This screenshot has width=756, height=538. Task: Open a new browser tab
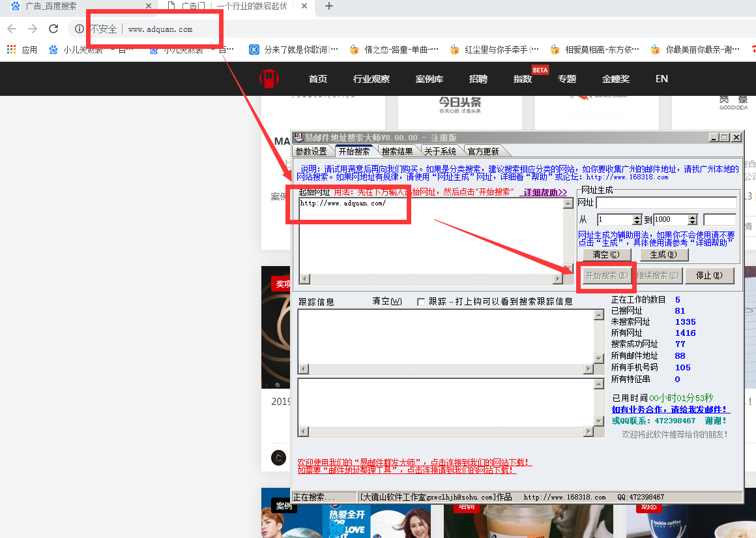pos(329,7)
